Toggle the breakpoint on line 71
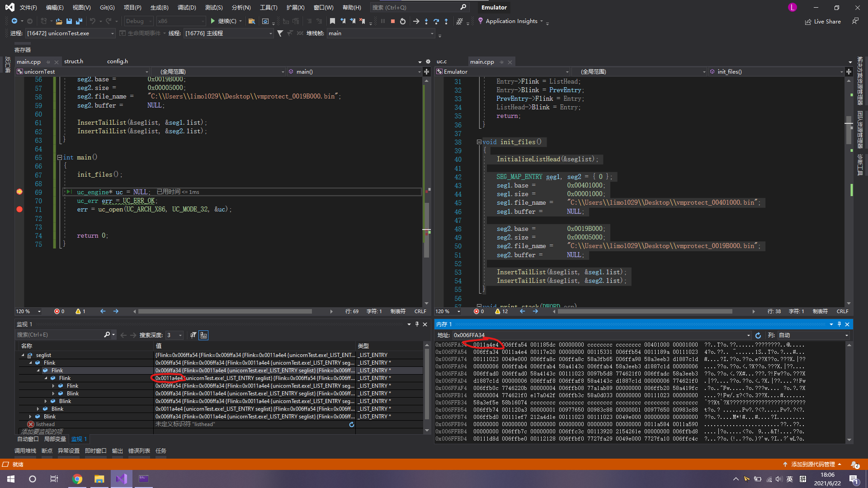This screenshot has width=868, height=488. [x=19, y=209]
